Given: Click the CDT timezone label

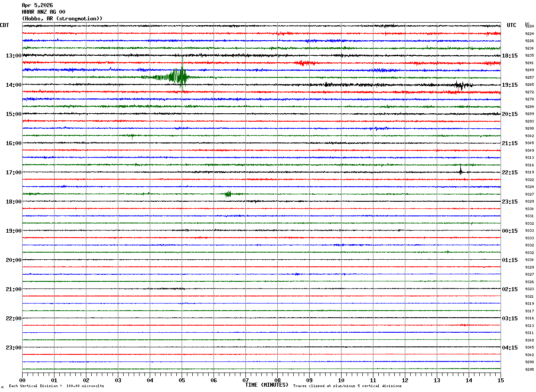Looking at the screenshot, I should click(x=4, y=25).
